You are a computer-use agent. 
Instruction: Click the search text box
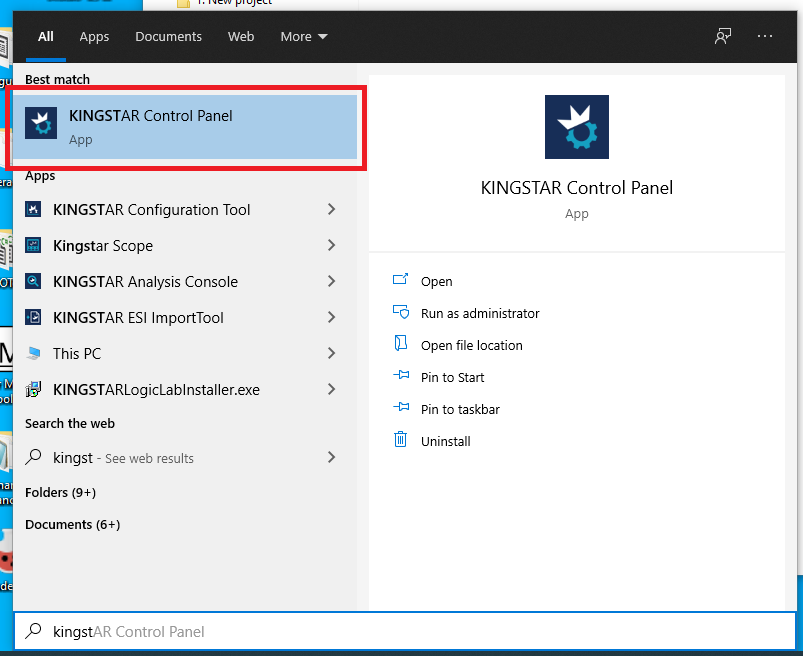click(x=400, y=632)
